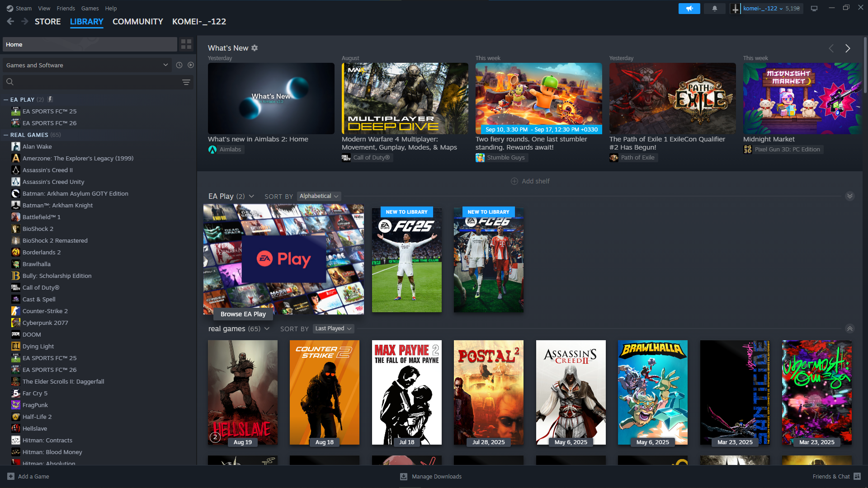The image size is (868, 488).
Task: Open the KOMEI-_-122 profile tab
Action: click(199, 21)
